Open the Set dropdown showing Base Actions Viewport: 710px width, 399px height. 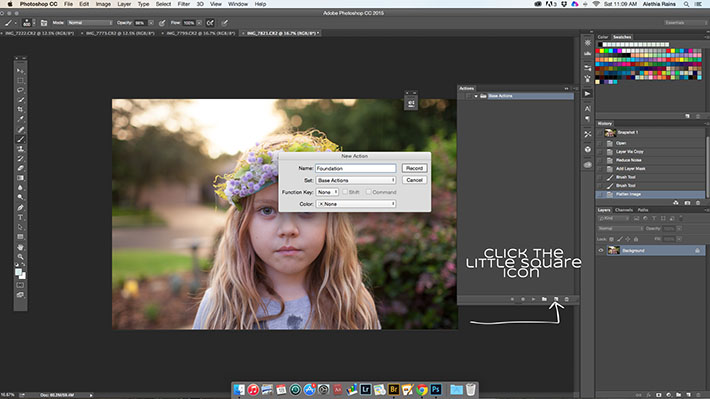pyautogui.click(x=356, y=180)
